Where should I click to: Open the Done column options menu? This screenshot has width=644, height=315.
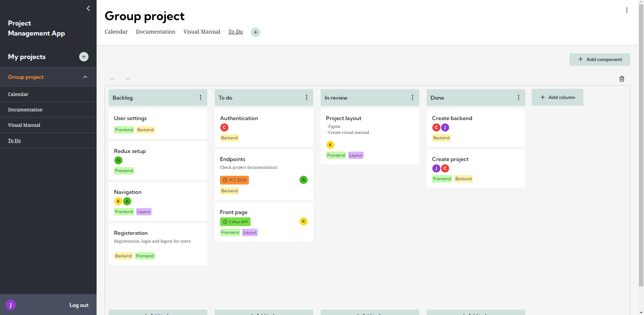[518, 97]
